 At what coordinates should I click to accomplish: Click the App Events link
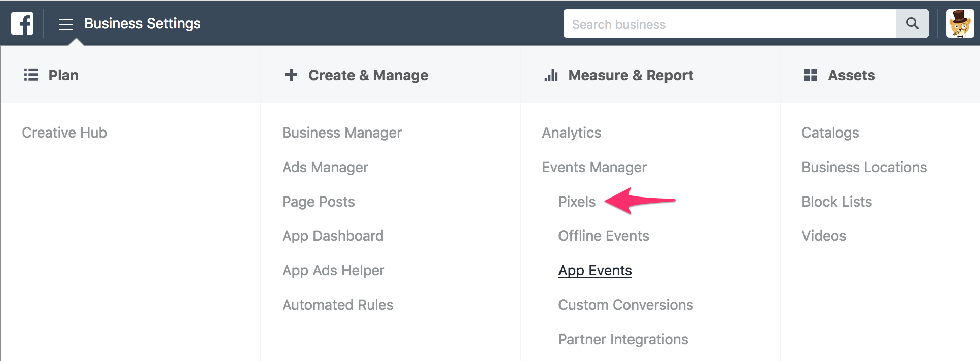(595, 270)
